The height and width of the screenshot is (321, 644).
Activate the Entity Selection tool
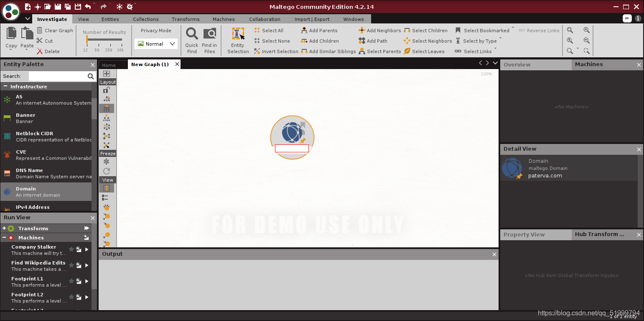[x=238, y=40]
